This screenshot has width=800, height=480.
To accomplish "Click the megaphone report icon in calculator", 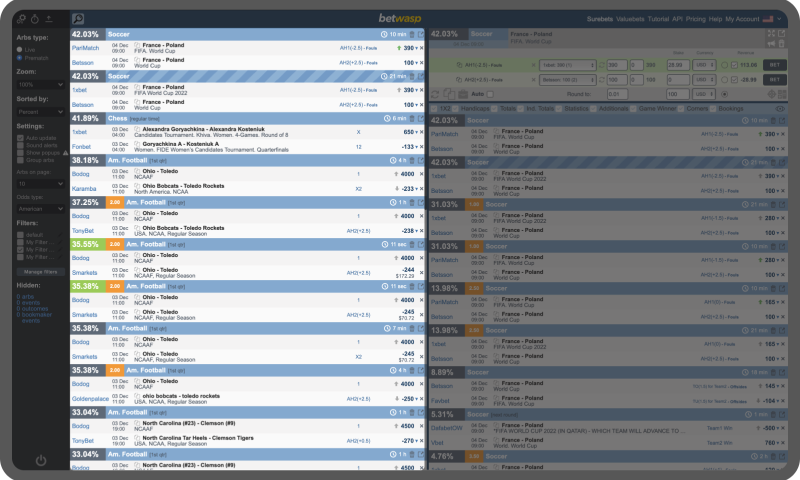I will pos(771,43).
